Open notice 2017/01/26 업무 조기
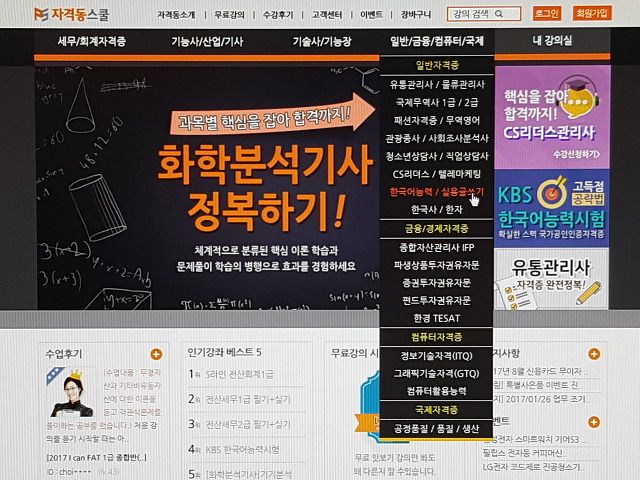The image size is (640, 480). pos(541,399)
